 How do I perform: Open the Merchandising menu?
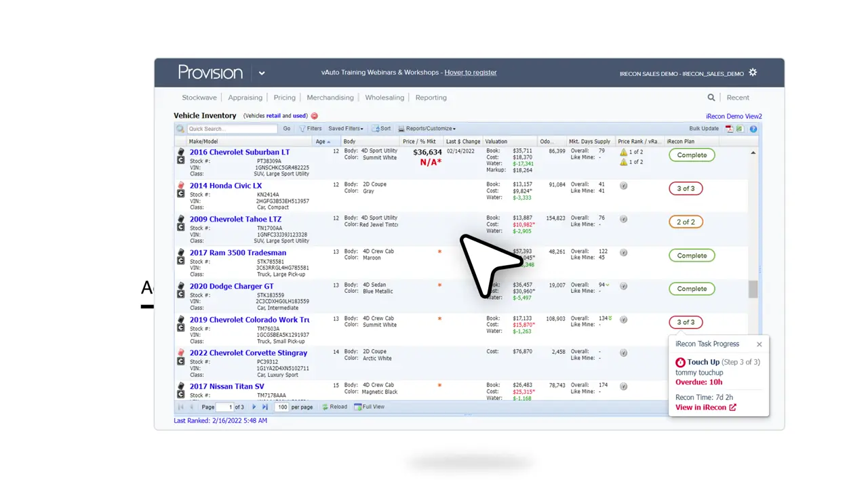(330, 98)
